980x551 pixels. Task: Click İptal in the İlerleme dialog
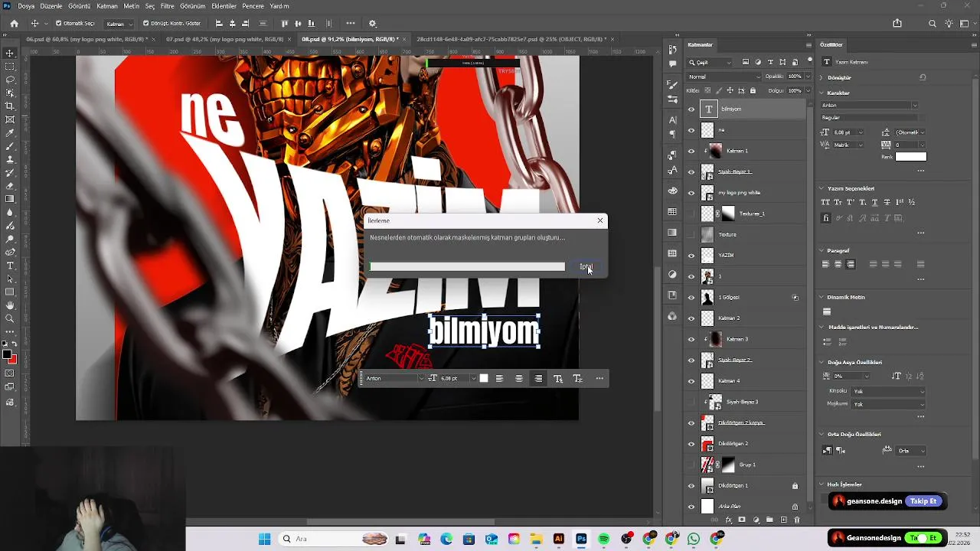tap(586, 266)
